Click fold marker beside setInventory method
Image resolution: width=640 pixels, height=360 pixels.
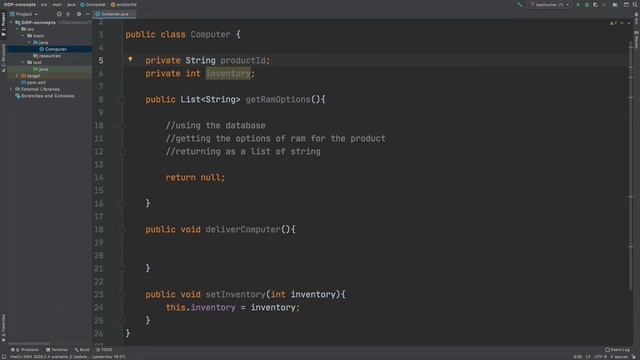click(x=122, y=294)
